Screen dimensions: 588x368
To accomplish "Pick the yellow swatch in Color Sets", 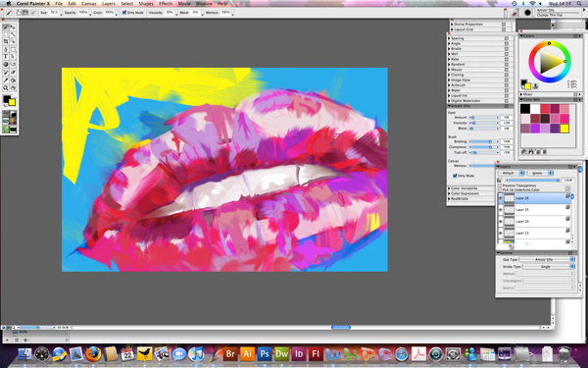I will pos(564,129).
